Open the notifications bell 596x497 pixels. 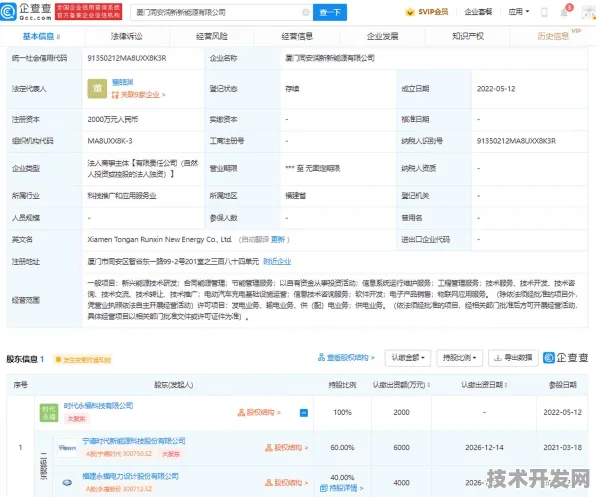(564, 13)
